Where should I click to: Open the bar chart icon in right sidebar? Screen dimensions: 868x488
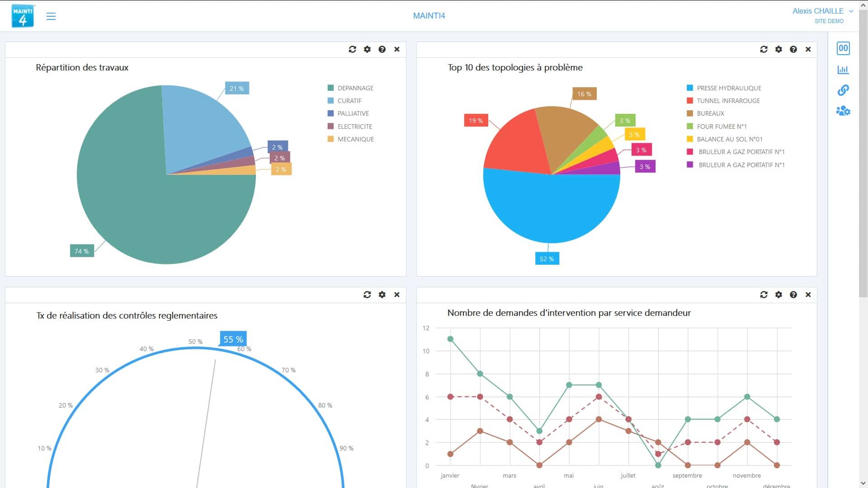click(843, 70)
